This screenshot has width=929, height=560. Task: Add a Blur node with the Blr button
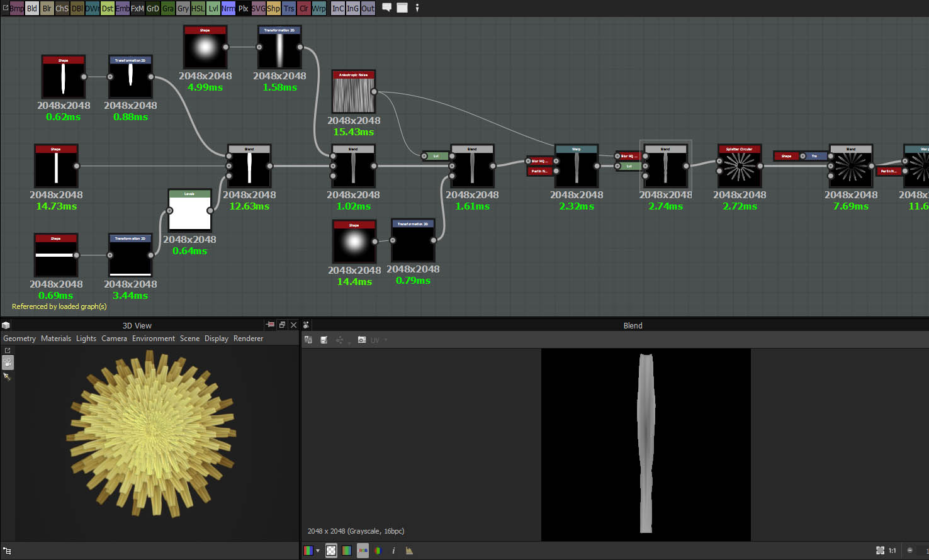point(47,8)
